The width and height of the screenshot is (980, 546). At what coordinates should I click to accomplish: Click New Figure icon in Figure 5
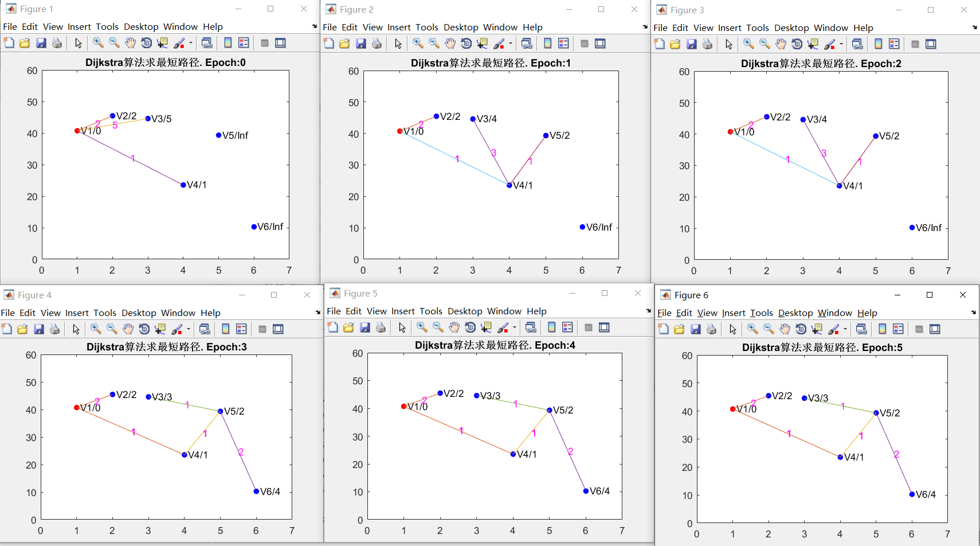click(332, 327)
